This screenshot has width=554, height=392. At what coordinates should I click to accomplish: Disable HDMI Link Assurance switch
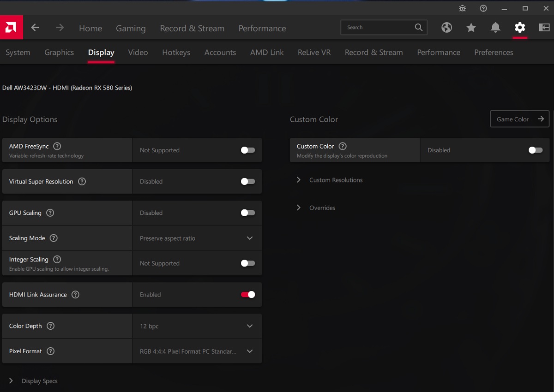coord(248,295)
